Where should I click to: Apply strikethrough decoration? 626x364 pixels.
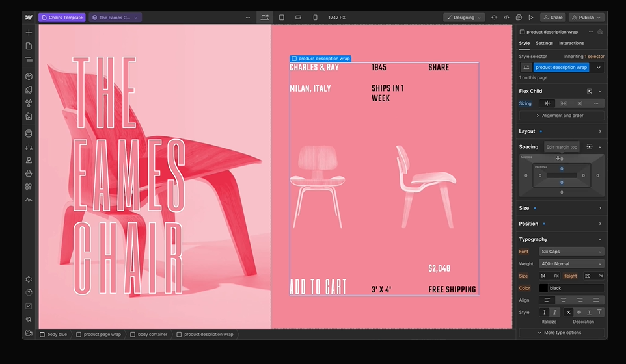click(x=579, y=312)
